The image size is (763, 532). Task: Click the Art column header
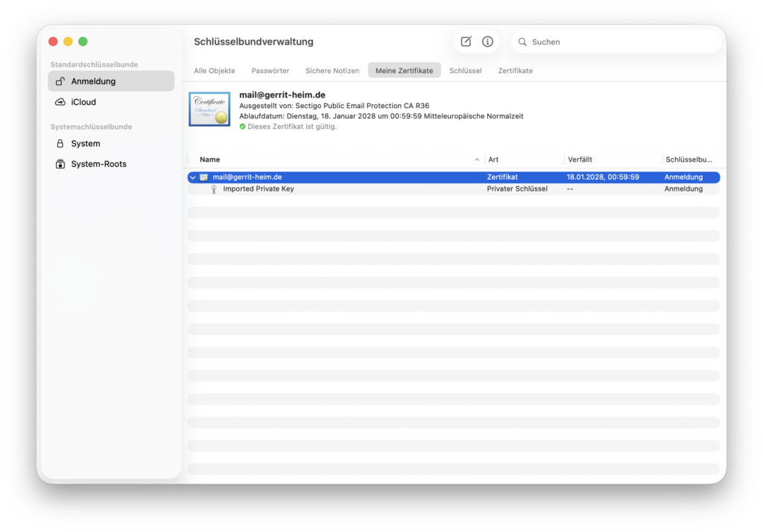493,159
